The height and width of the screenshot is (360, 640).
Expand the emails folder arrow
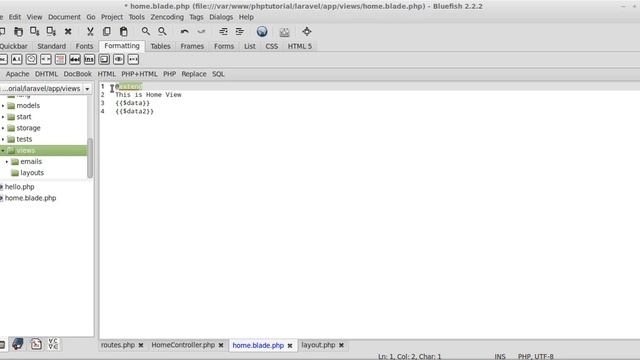pyautogui.click(x=7, y=162)
